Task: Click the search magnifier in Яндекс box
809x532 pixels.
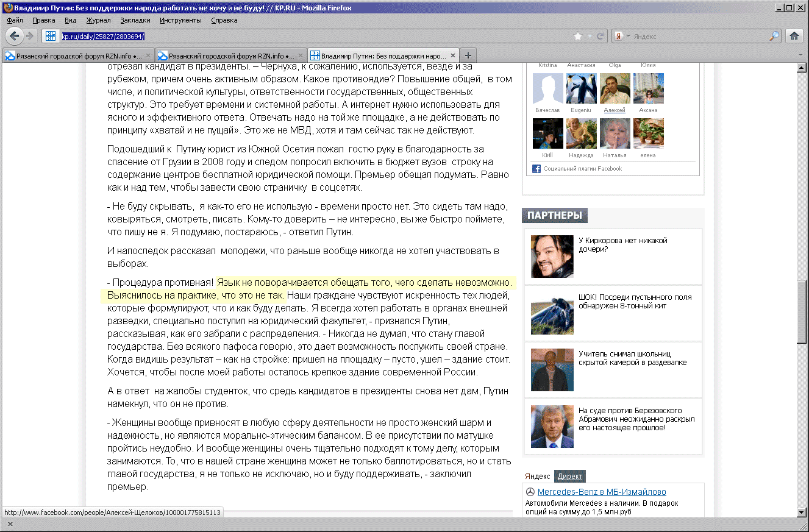Action: pyautogui.click(x=774, y=36)
